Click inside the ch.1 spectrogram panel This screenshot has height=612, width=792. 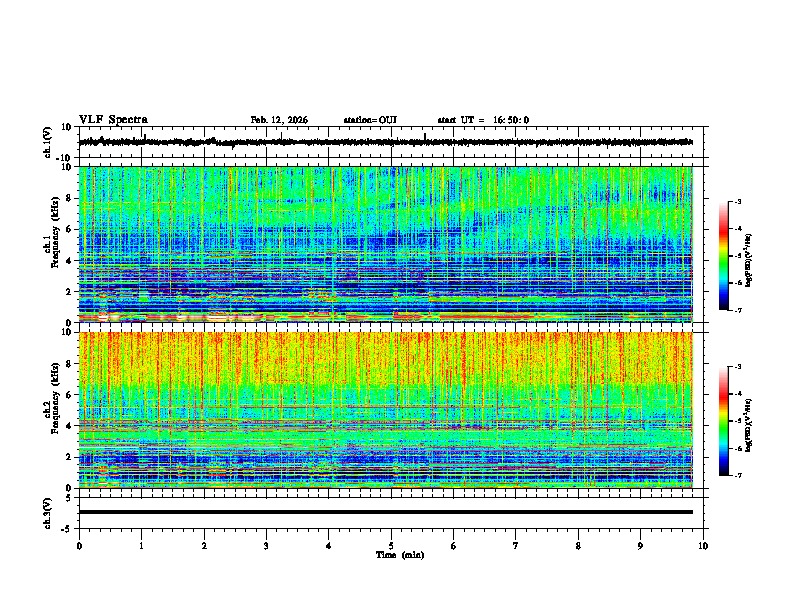point(386,244)
